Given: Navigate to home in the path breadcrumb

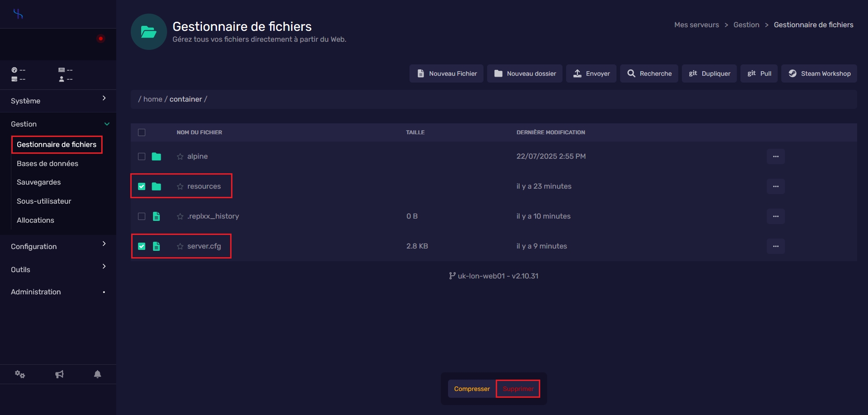Looking at the screenshot, I should pos(153,99).
